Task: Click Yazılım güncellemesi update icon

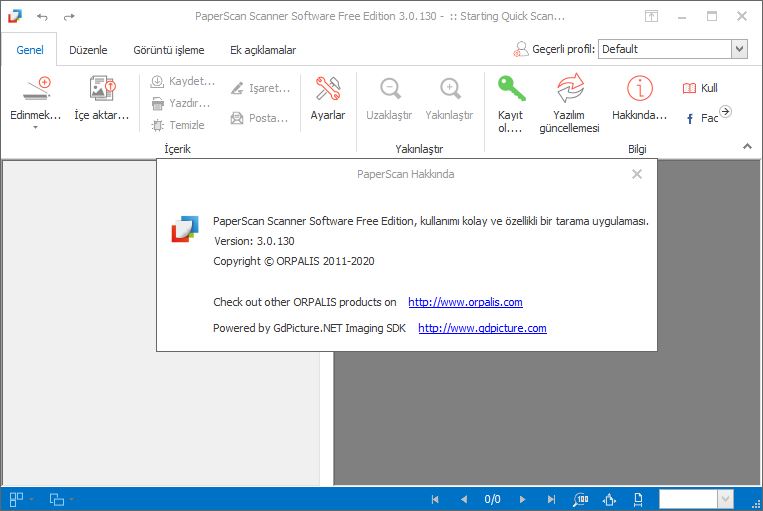Action: [570, 88]
